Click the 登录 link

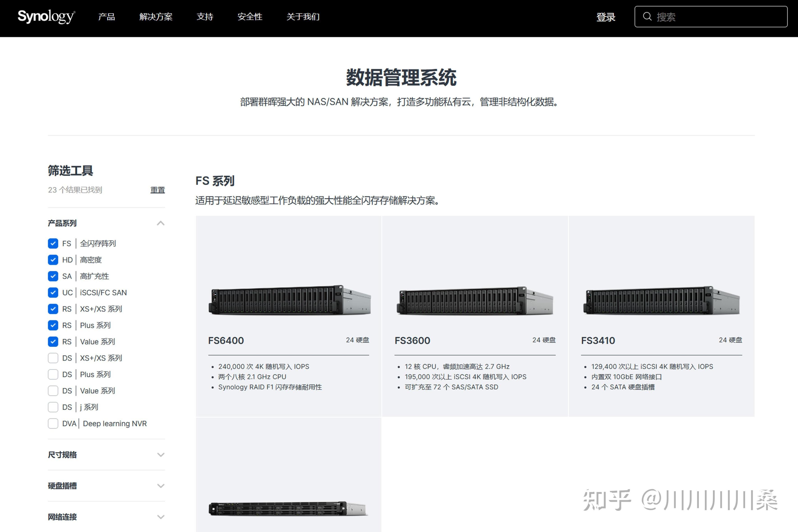coord(606,17)
